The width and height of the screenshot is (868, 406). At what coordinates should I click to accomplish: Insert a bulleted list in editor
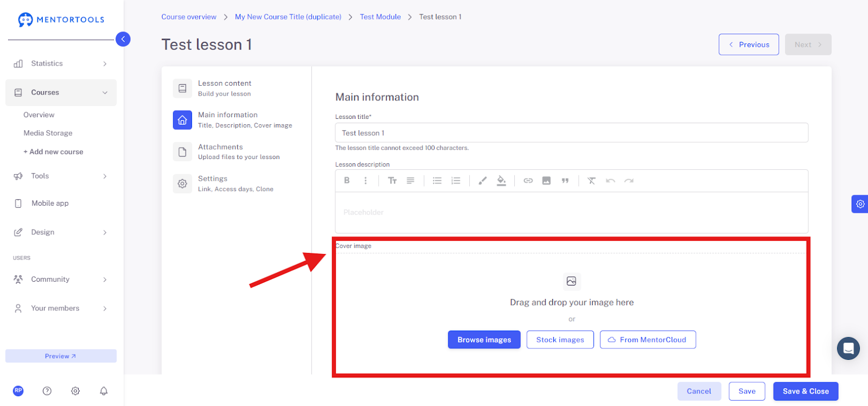[437, 181]
